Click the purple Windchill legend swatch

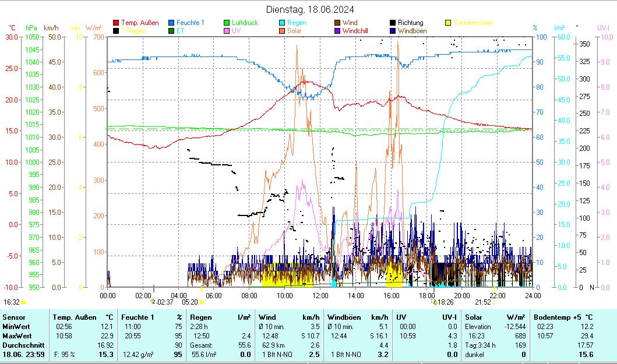[x=337, y=31]
